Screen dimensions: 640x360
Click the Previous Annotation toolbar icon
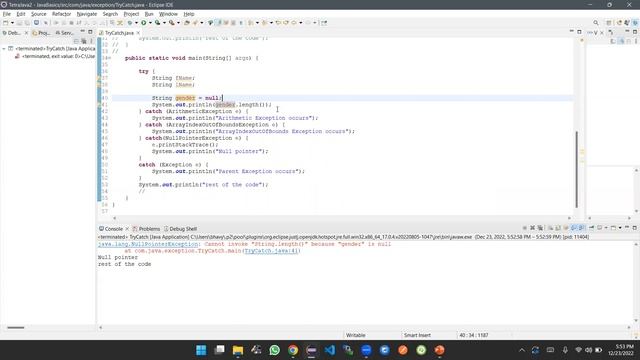(264, 23)
